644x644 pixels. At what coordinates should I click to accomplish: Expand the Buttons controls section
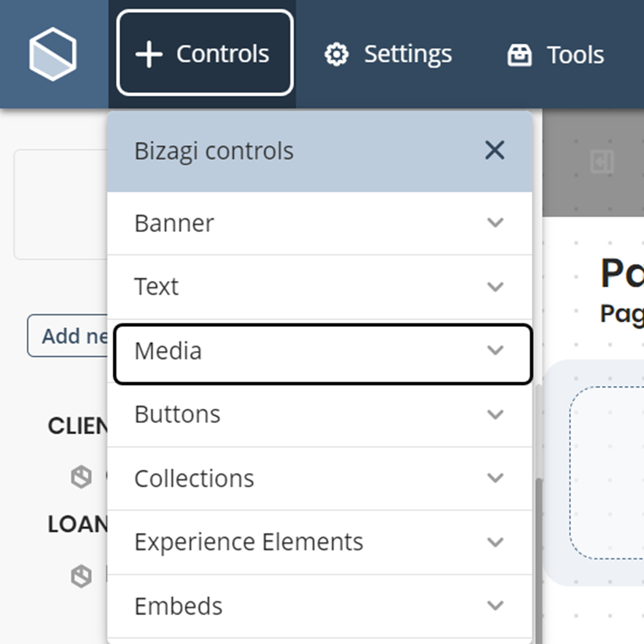coord(320,415)
